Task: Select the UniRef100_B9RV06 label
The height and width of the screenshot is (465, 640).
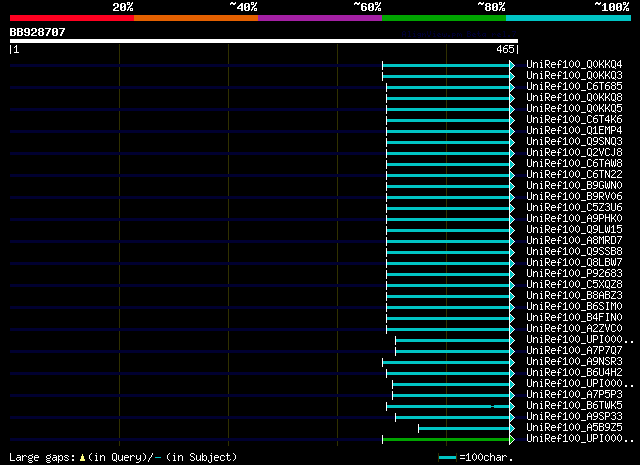Action: (574, 197)
